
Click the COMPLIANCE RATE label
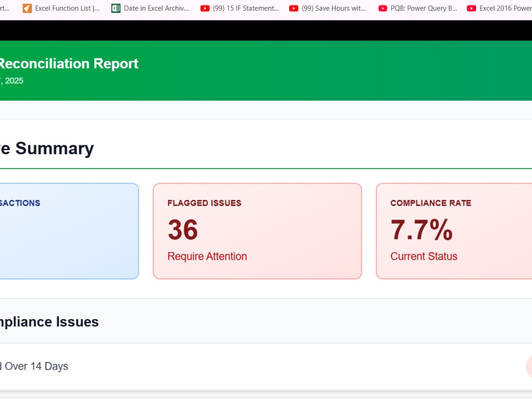(431, 203)
